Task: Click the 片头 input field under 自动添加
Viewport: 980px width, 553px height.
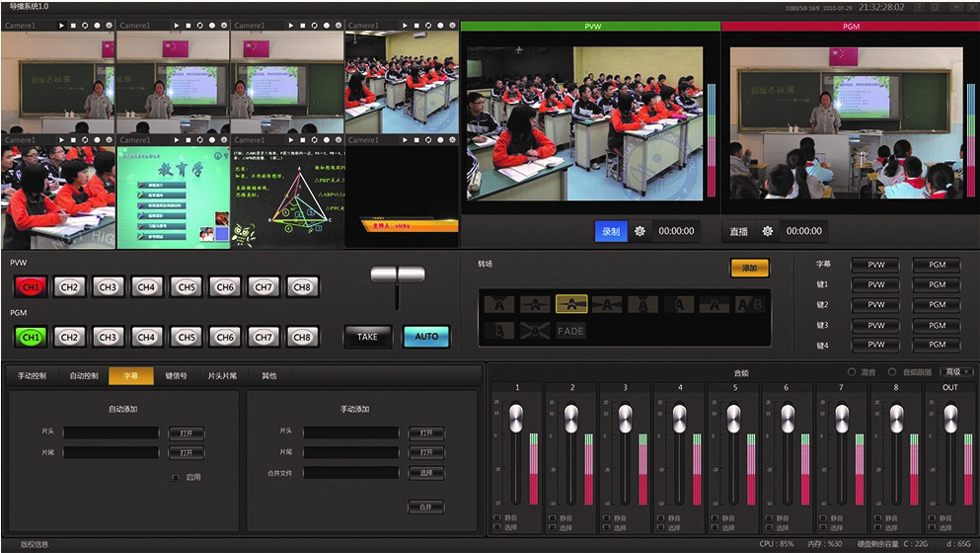Action: [x=111, y=433]
